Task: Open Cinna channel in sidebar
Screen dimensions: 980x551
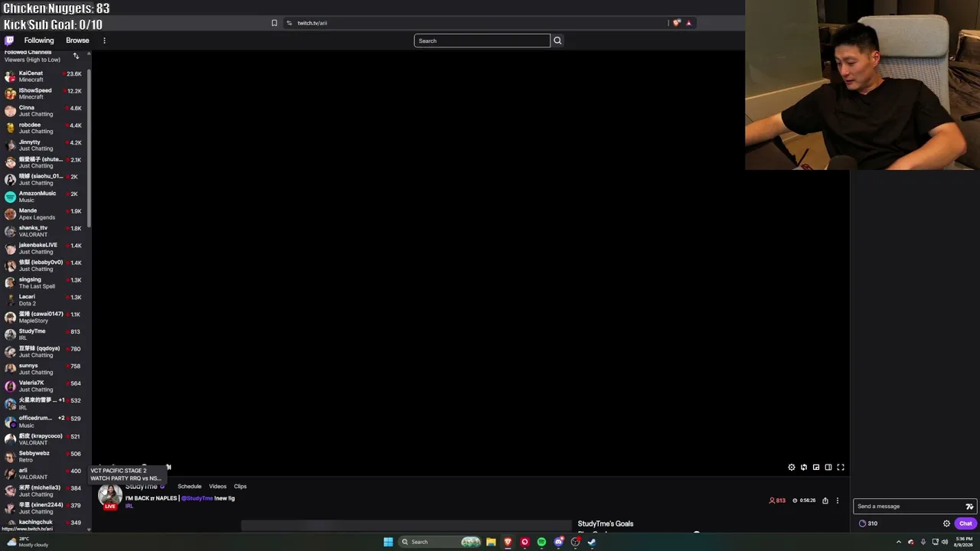Action: coord(44,111)
